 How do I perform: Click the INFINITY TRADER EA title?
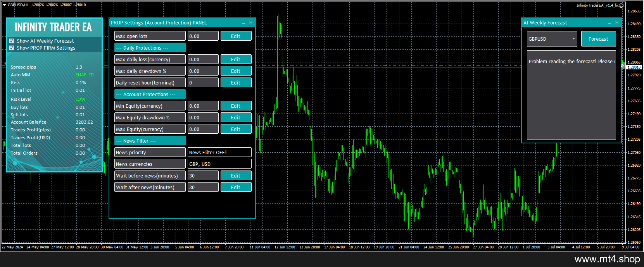tap(53, 27)
